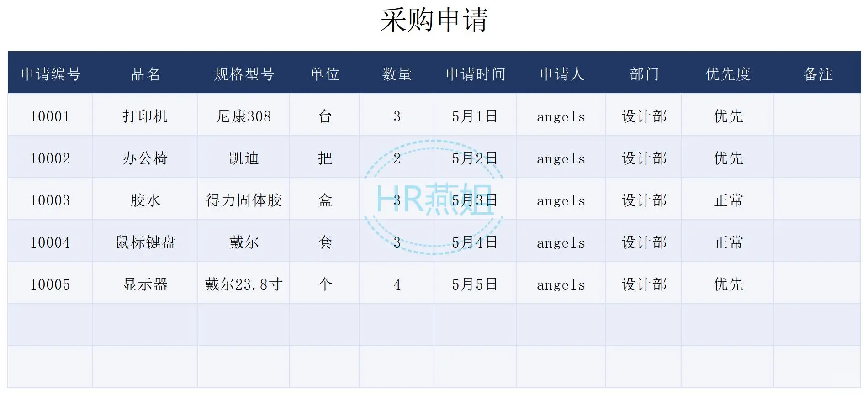
Task: Click quantity 2 in the 办公椅 row
Action: (x=397, y=157)
